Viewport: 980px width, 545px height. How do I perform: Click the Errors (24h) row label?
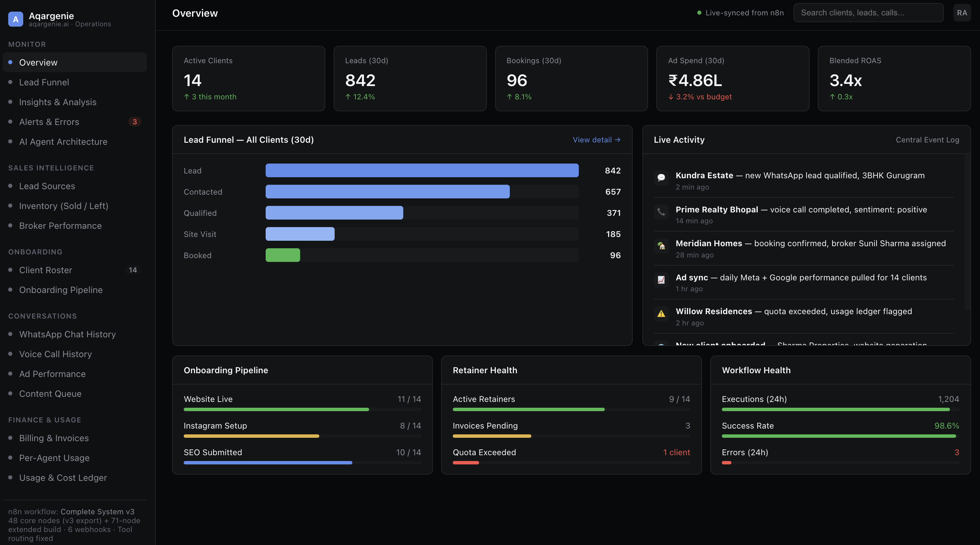745,452
